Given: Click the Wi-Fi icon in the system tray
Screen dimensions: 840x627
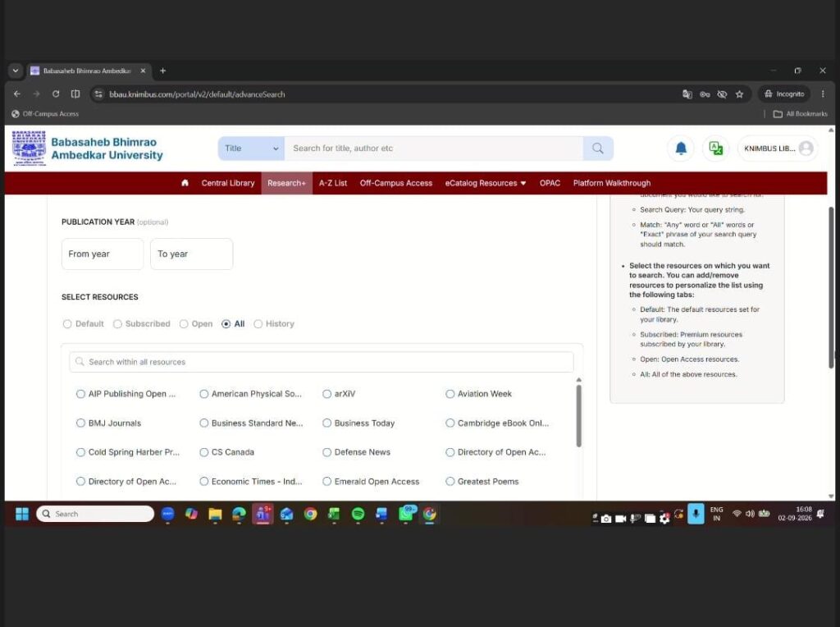Looking at the screenshot, I should click(737, 514).
